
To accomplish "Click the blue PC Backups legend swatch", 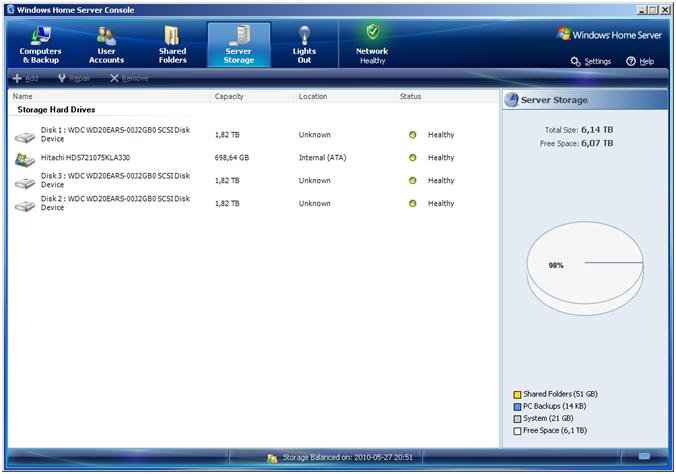I will 517,406.
